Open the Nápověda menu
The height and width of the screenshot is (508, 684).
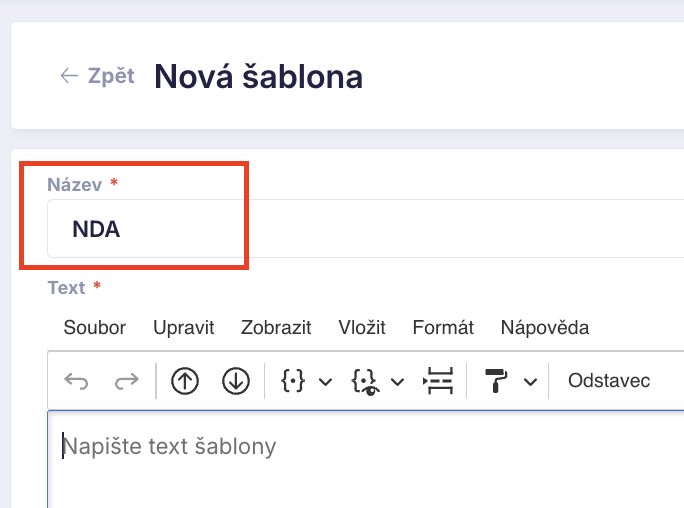(x=545, y=327)
